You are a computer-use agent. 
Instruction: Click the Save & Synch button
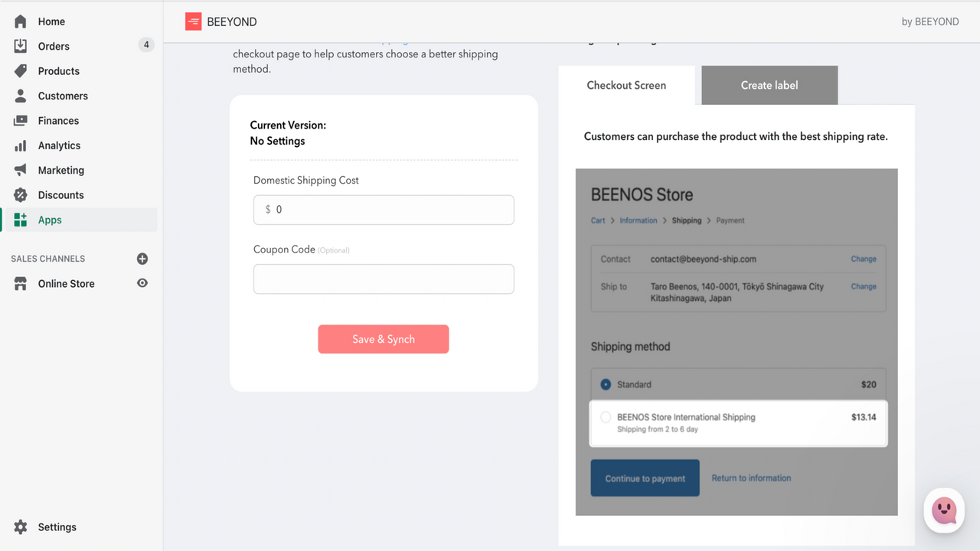click(383, 339)
